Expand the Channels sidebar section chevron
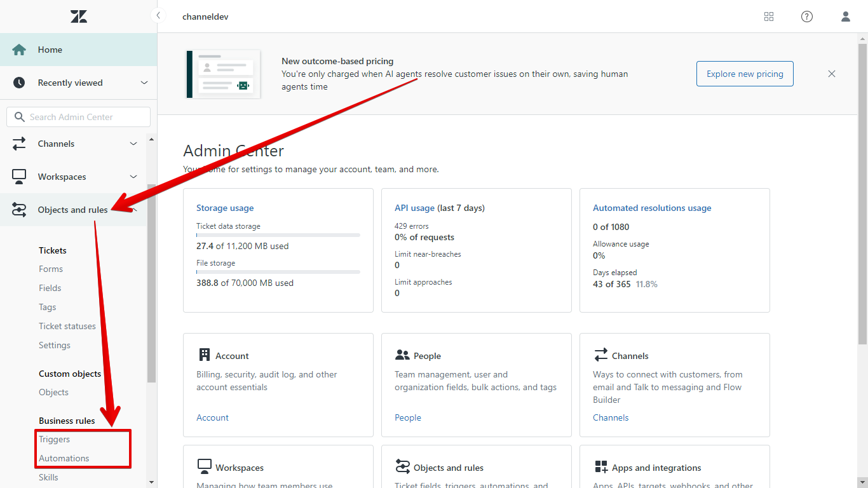Screen dimensions: 868x488 133,144
